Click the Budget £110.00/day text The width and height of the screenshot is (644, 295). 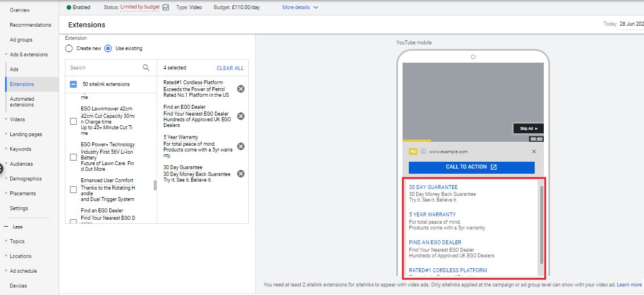[236, 7]
